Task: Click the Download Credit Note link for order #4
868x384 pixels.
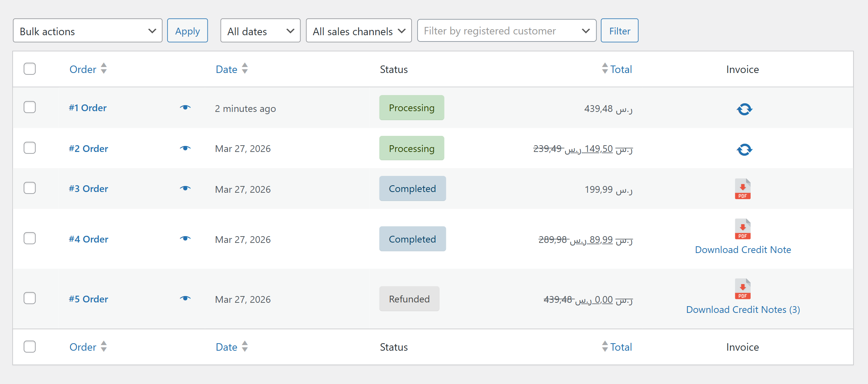Action: 743,250
